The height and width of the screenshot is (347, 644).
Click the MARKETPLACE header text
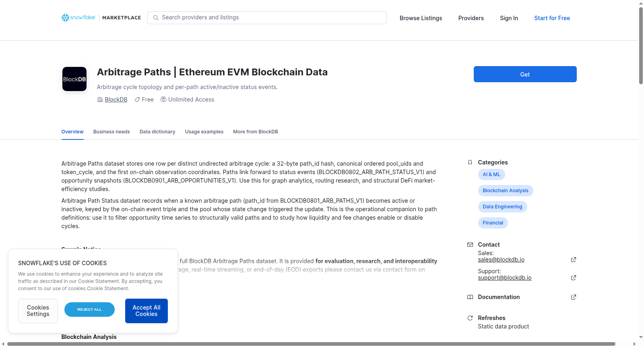point(122,18)
